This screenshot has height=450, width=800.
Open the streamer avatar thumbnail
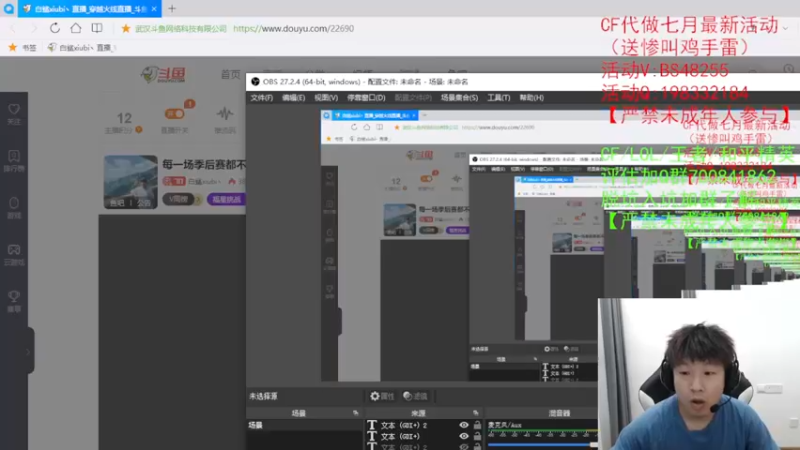pos(131,182)
